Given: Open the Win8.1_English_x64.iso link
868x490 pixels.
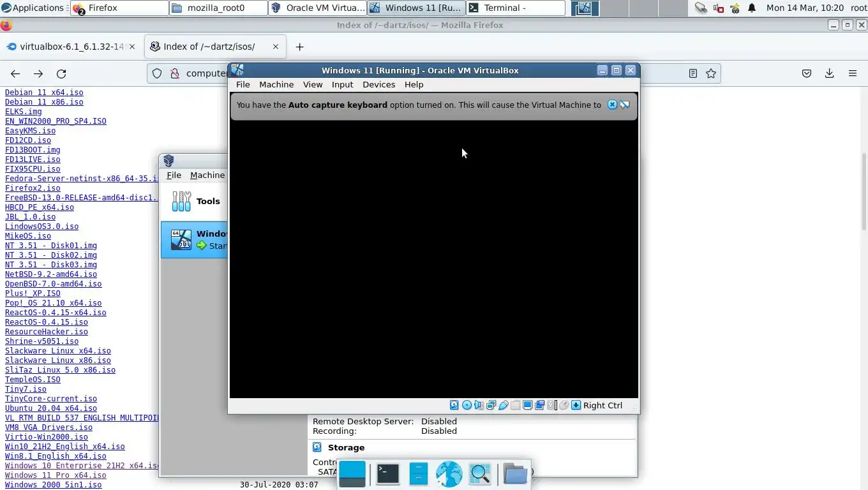Looking at the screenshot, I should coord(56,456).
